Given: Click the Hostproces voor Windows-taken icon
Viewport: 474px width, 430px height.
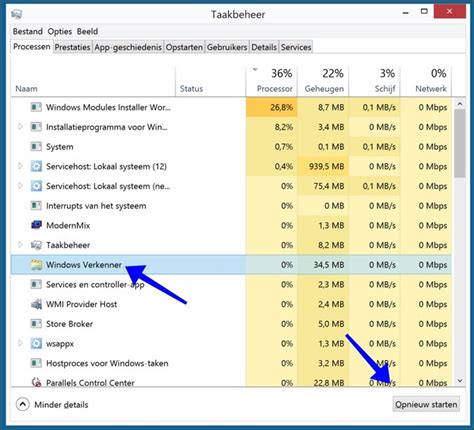Looking at the screenshot, I should click(36, 363).
